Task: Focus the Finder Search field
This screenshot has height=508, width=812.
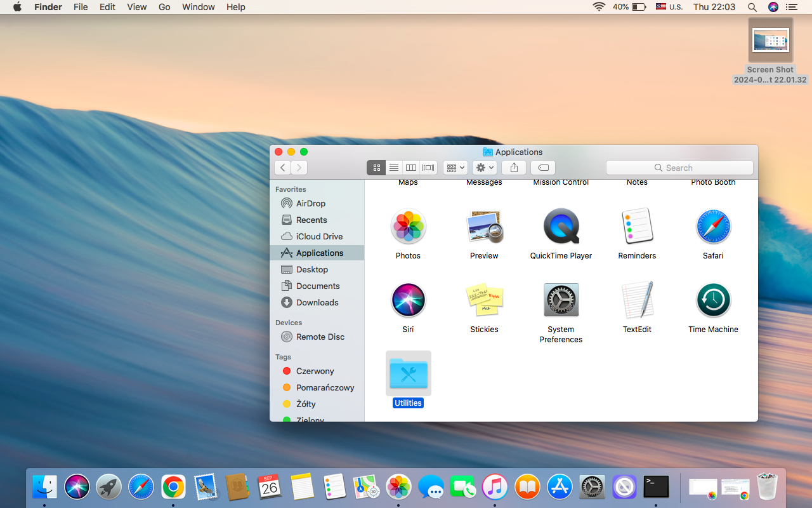Action: point(679,168)
